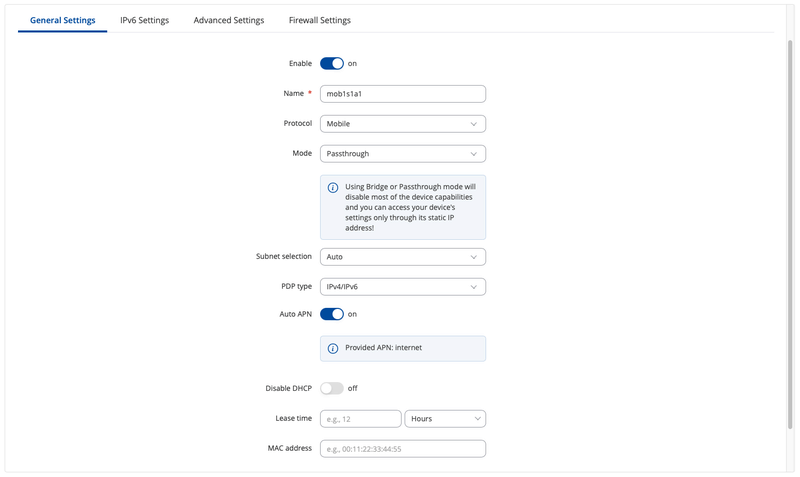
Task: Enable the Disable DHCP toggle
Action: (331, 388)
